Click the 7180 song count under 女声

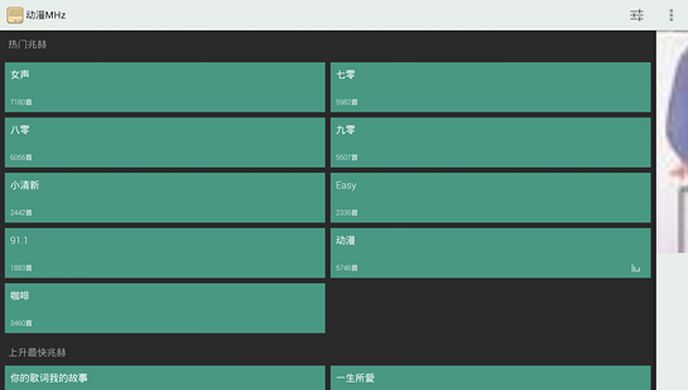21,102
